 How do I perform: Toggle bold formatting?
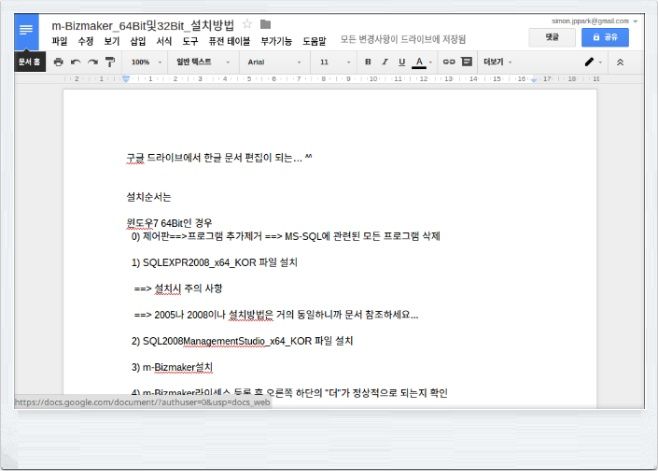click(x=368, y=62)
